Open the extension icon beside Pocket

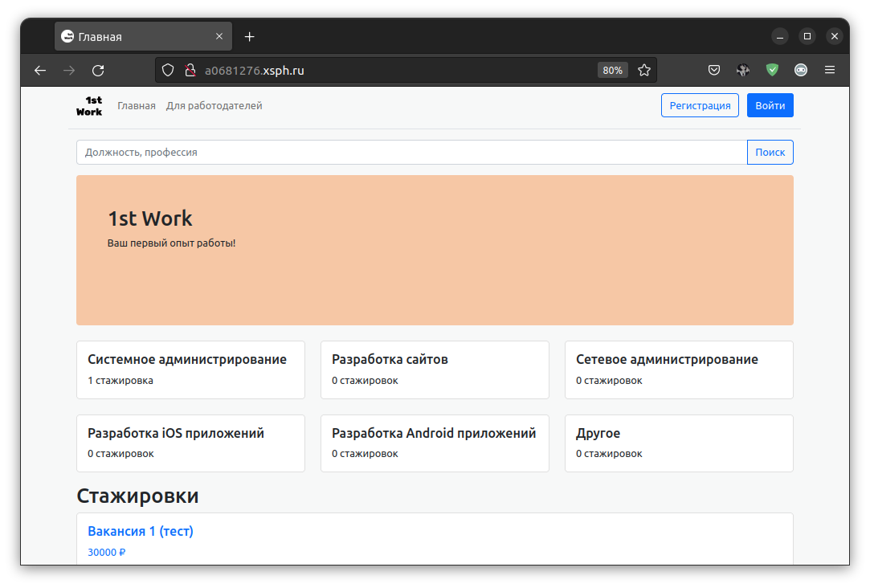coord(743,70)
